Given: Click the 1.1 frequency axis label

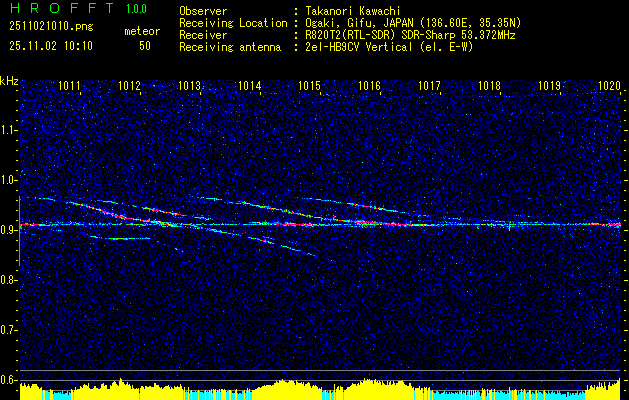Looking at the screenshot, I should click(9, 130).
